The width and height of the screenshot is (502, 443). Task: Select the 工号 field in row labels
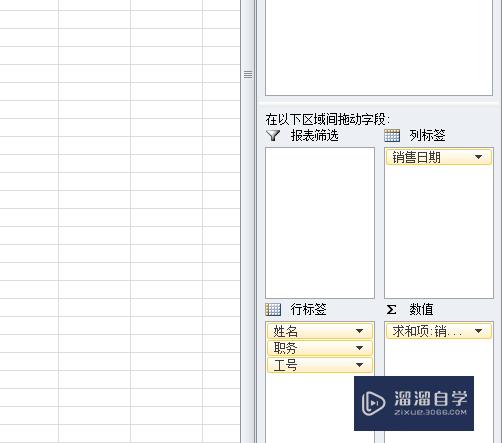click(x=320, y=365)
